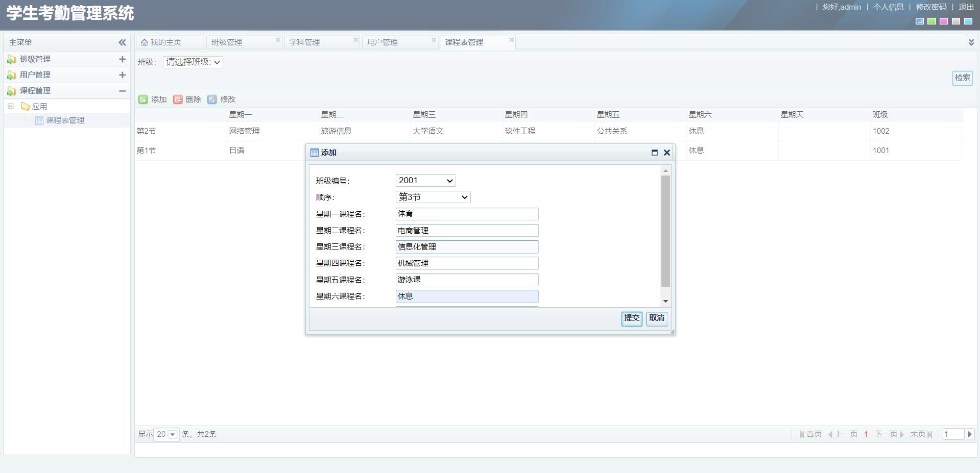
Task: Go to 末页 last page
Action: point(921,434)
